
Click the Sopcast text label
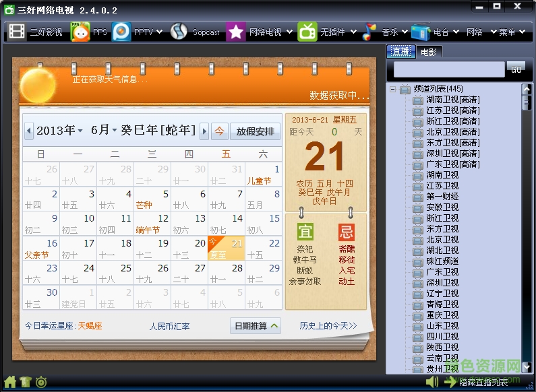(206, 32)
